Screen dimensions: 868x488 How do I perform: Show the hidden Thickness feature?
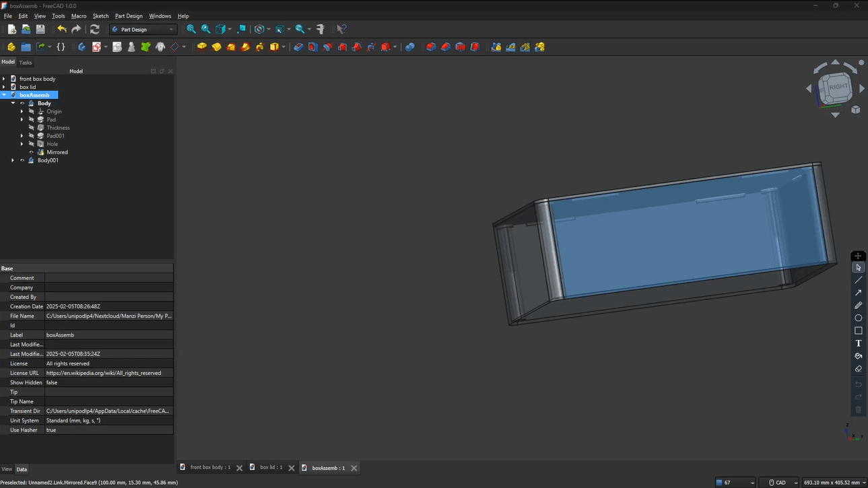click(32, 128)
